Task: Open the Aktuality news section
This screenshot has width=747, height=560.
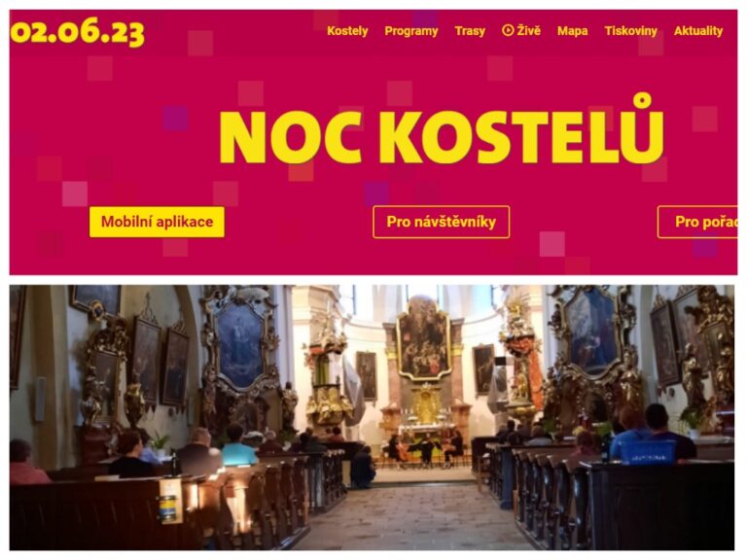Action: tap(698, 31)
